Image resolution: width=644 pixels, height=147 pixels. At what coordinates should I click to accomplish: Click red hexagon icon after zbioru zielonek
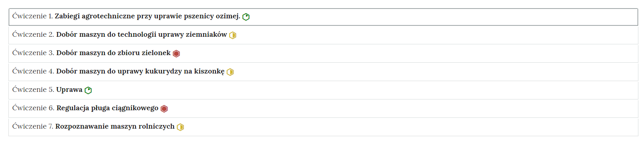coord(176,54)
